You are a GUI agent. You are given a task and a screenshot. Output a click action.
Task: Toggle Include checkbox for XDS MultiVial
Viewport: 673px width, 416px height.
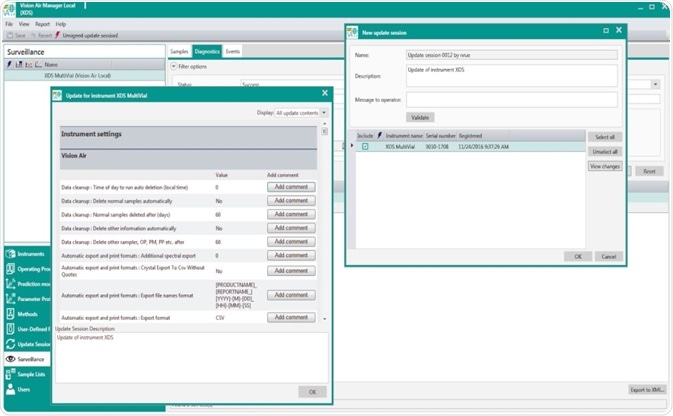pyautogui.click(x=365, y=146)
